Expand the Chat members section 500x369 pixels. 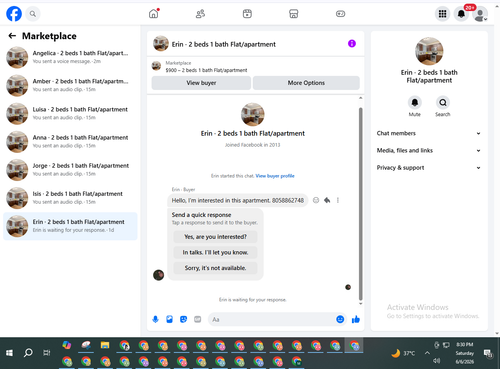pos(429,133)
